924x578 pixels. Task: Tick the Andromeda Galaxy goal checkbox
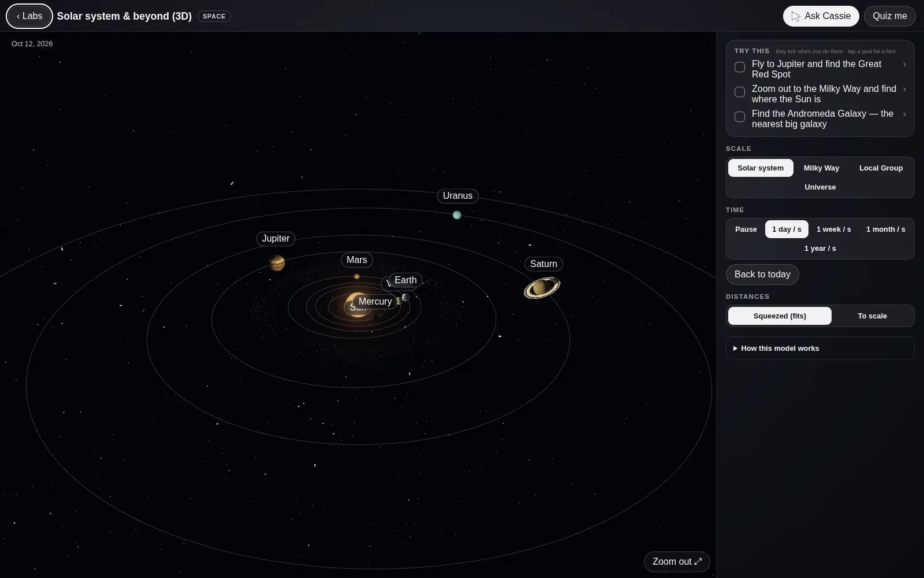[740, 117]
